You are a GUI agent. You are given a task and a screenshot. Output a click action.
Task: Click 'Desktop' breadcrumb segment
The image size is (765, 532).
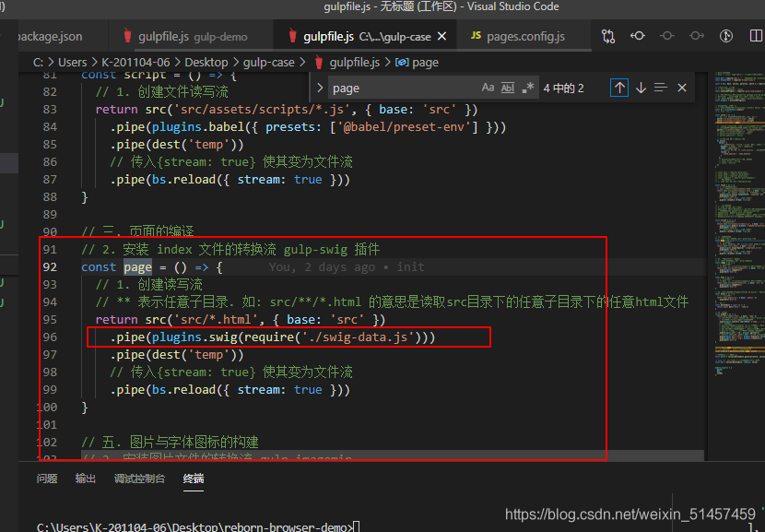206,63
